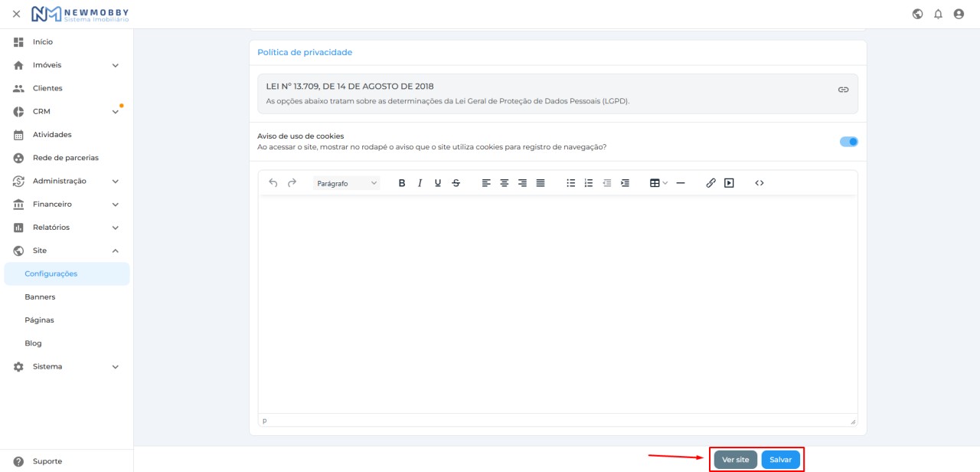Toggle bold formatting in editor toolbar
980x472 pixels.
402,183
